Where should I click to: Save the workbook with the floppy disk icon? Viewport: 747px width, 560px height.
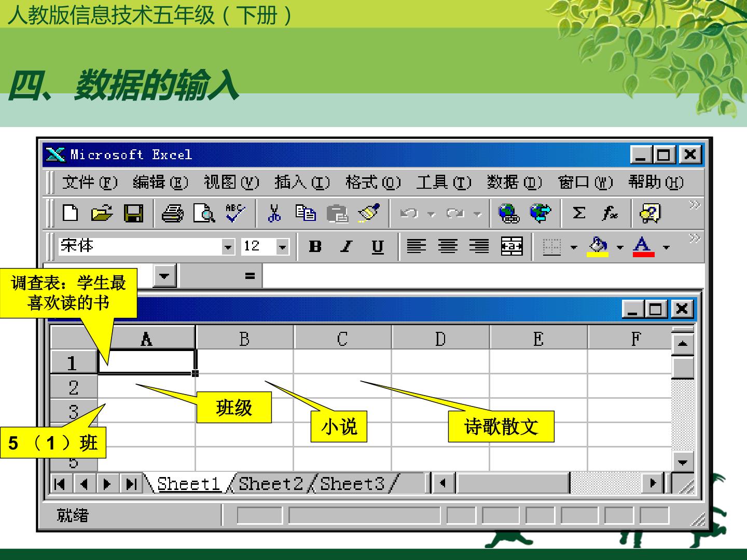click(133, 213)
